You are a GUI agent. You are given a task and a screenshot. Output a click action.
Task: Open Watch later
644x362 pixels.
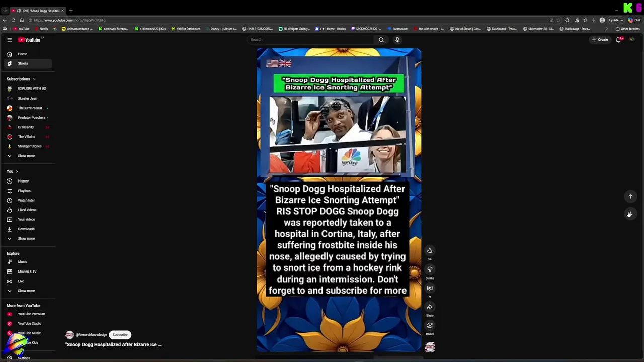(x=27, y=200)
